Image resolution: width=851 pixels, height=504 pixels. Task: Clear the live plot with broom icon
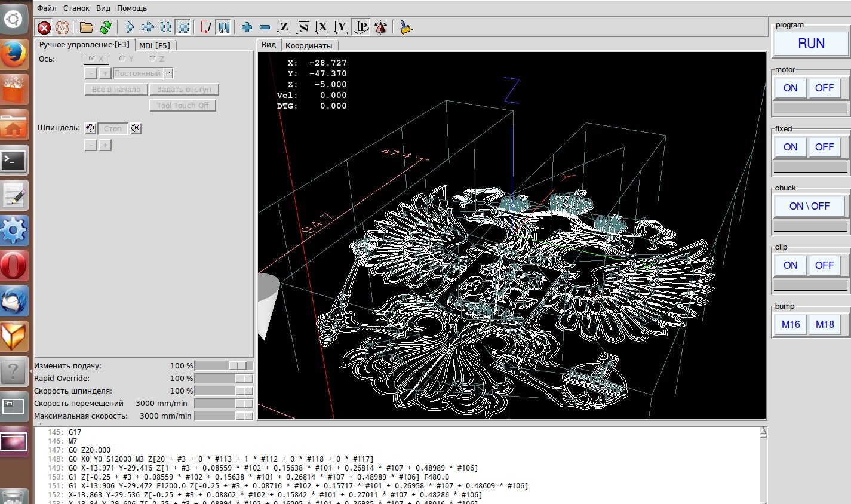(406, 27)
